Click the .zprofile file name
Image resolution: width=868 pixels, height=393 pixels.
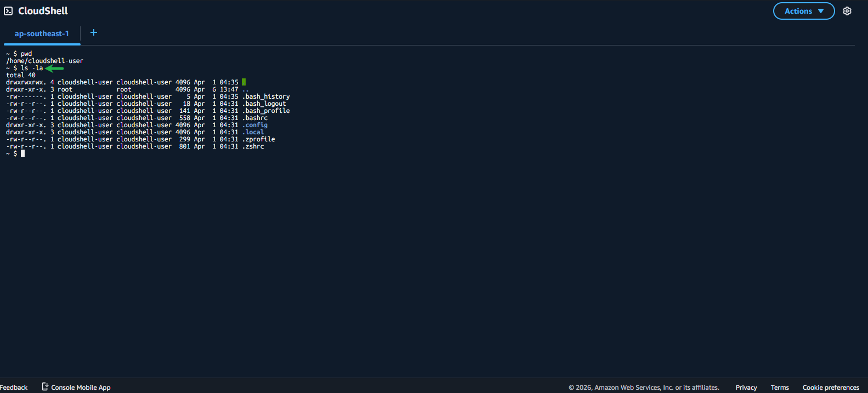coord(259,139)
